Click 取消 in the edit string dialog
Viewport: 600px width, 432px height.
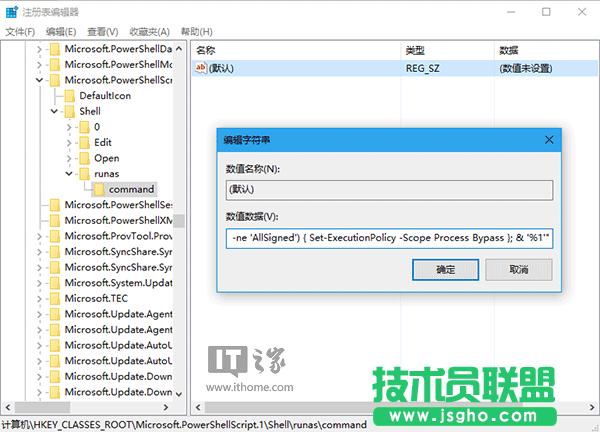[x=518, y=270]
